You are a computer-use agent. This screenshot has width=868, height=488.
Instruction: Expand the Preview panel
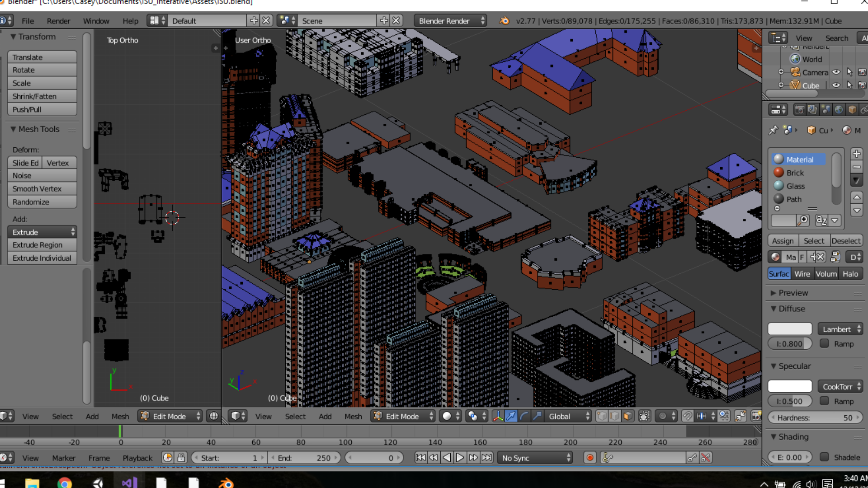click(773, 293)
